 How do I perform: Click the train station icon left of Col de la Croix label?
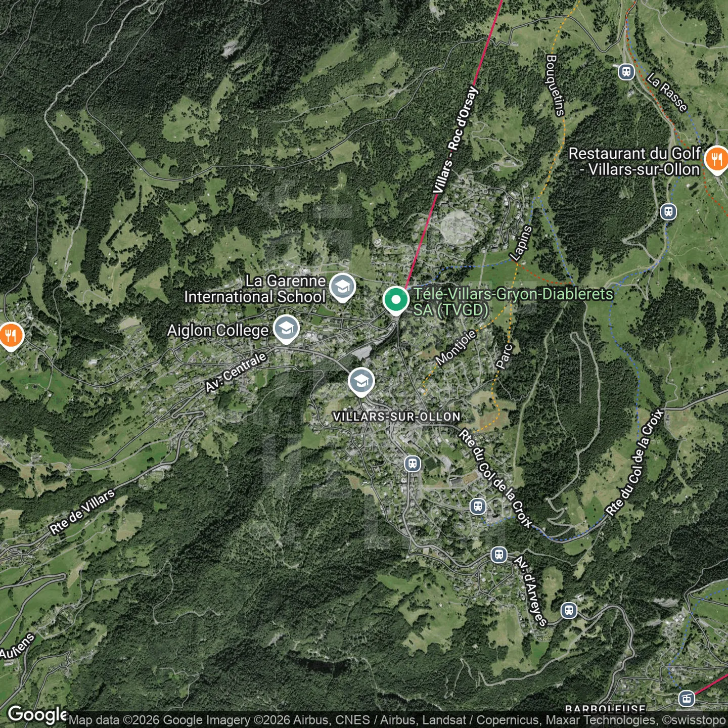click(x=478, y=506)
